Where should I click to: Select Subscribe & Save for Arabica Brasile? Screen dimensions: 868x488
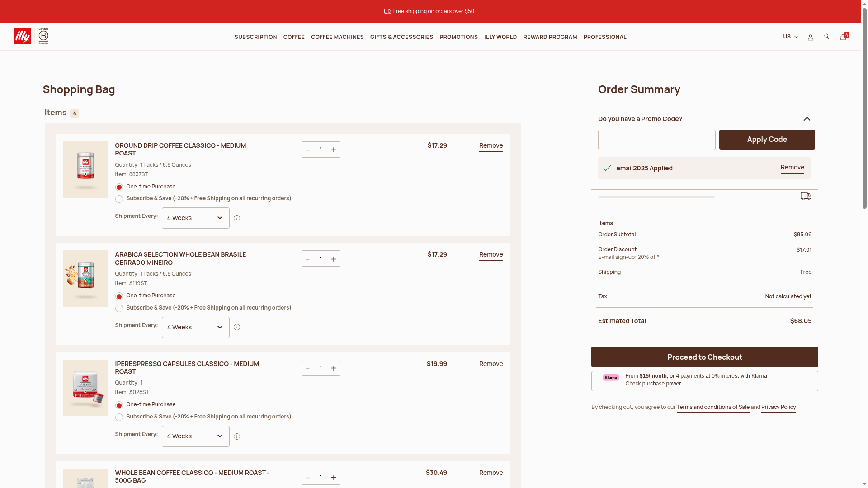[119, 309]
